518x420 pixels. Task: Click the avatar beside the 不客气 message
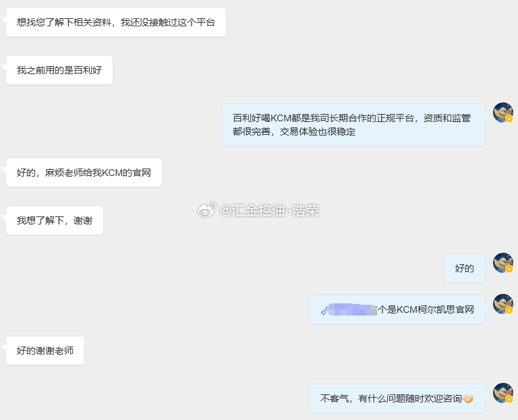pyautogui.click(x=502, y=393)
